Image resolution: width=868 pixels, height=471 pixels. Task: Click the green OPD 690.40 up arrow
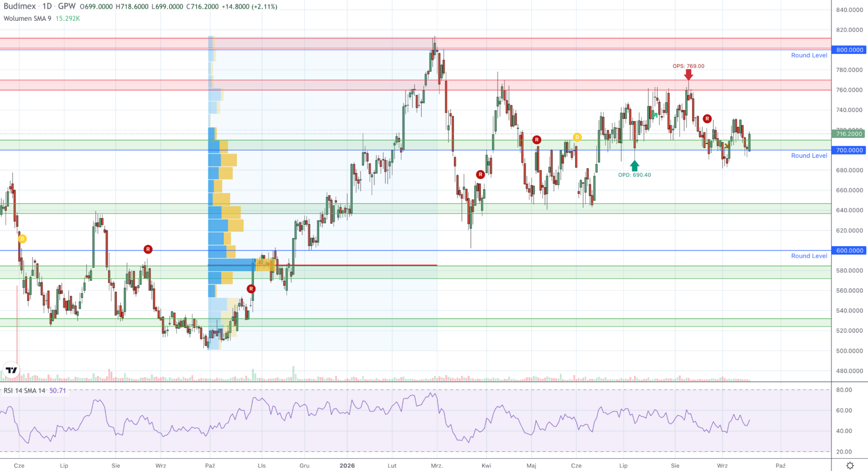point(634,166)
